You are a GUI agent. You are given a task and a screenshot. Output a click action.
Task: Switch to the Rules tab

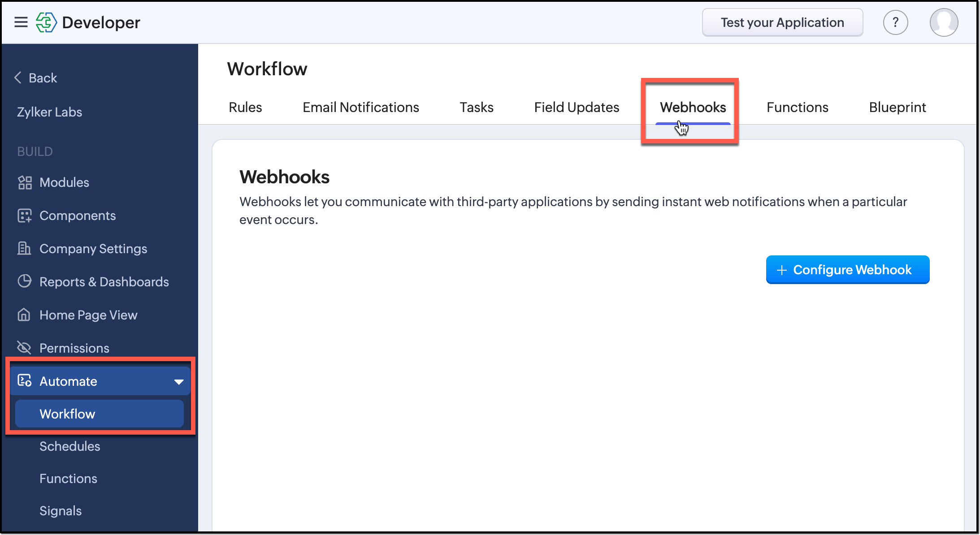pos(245,108)
